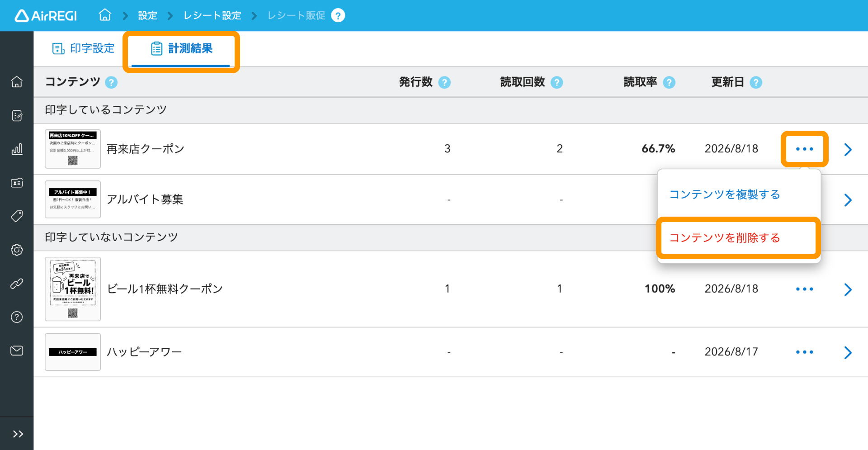
Task: Open details chevron for ビール1杯無料クーポン
Action: pos(848,289)
